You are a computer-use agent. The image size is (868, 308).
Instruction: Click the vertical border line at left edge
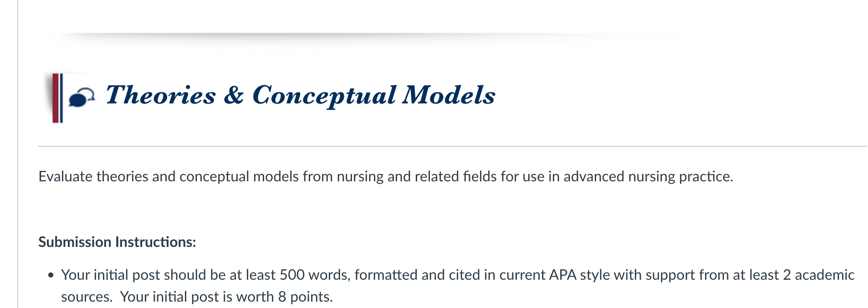(18, 154)
